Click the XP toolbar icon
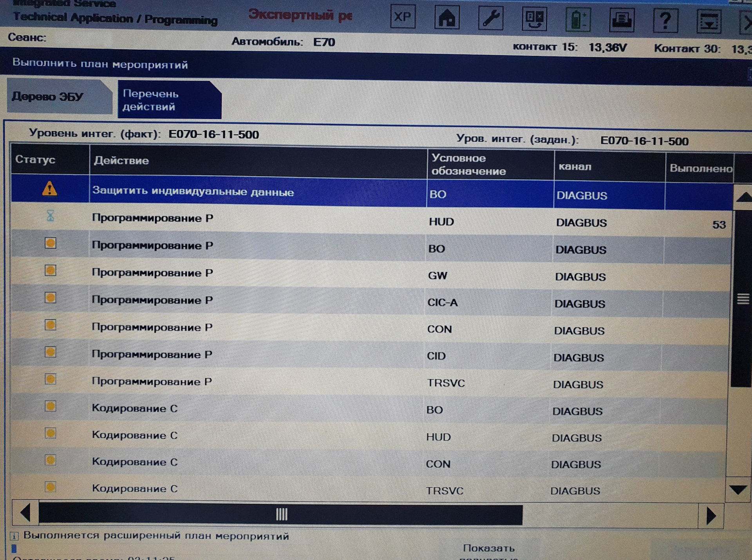This screenshot has height=560, width=752. click(403, 17)
